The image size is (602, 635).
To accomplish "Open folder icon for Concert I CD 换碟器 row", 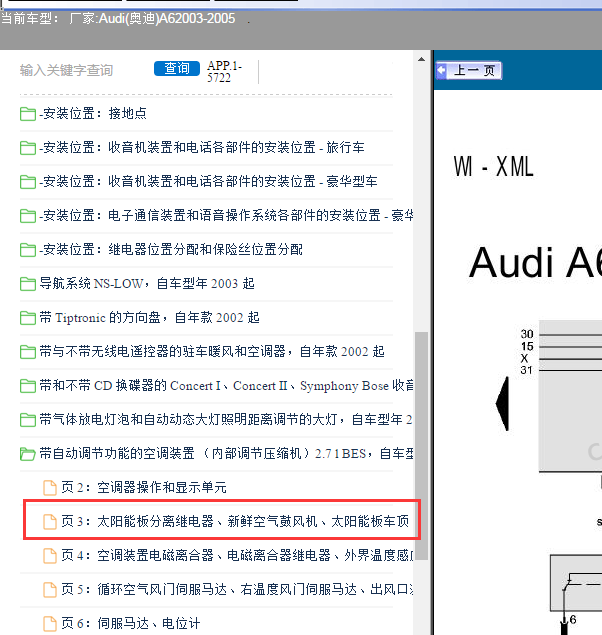I will (28, 386).
